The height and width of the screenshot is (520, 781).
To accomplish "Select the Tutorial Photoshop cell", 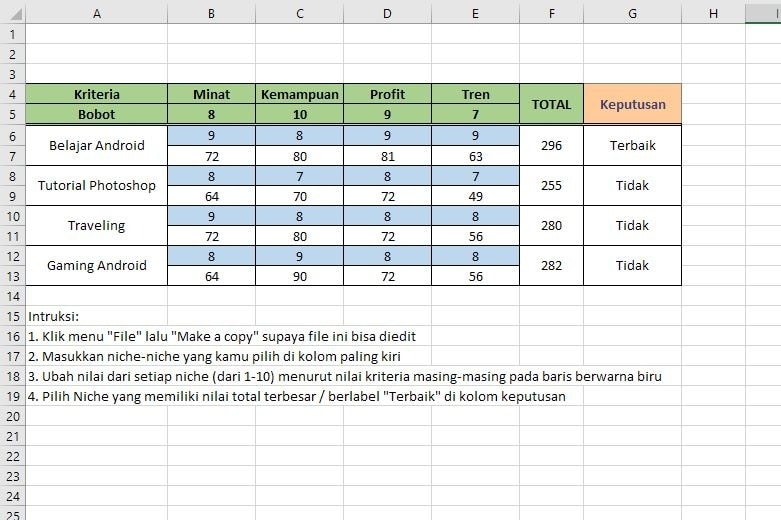I will (97, 185).
